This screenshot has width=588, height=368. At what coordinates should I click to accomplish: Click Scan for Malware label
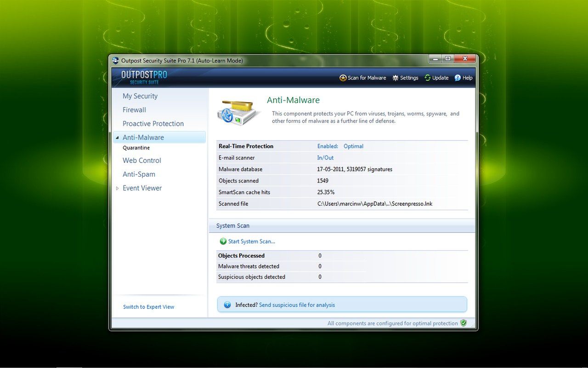tap(367, 78)
